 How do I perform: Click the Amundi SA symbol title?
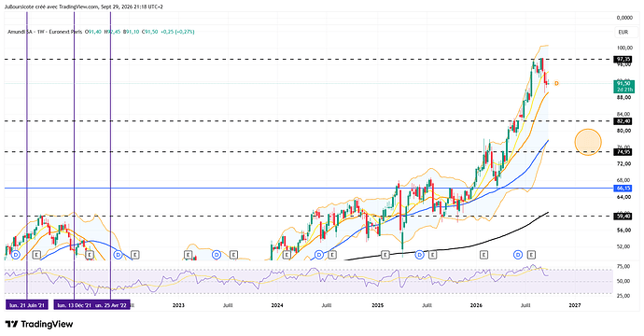click(x=21, y=32)
